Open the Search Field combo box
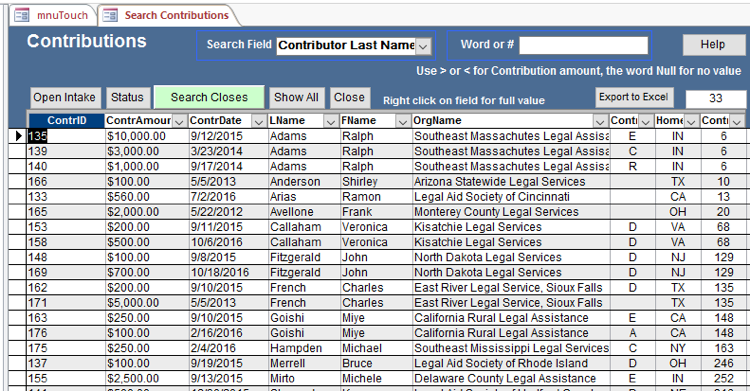The image size is (750, 391). (423, 46)
